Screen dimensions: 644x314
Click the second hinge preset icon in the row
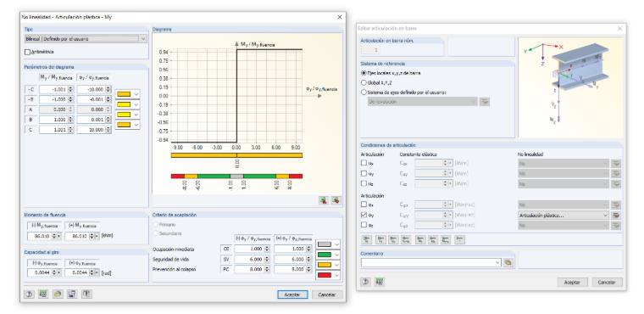click(x=381, y=239)
